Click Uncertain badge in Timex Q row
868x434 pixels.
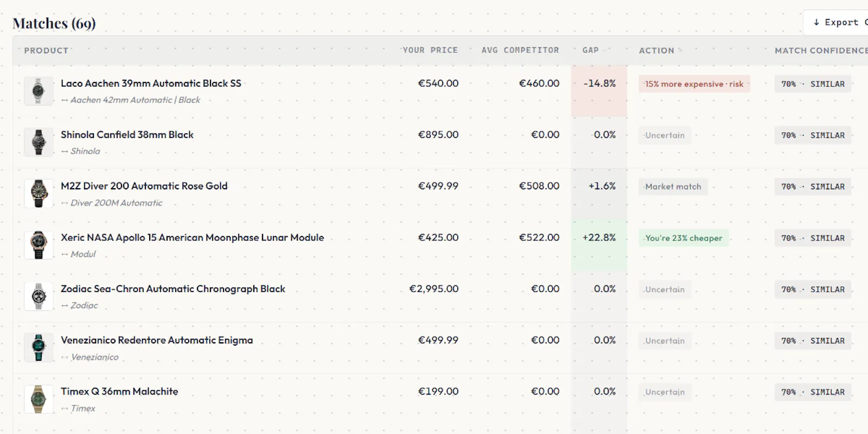[x=665, y=392]
